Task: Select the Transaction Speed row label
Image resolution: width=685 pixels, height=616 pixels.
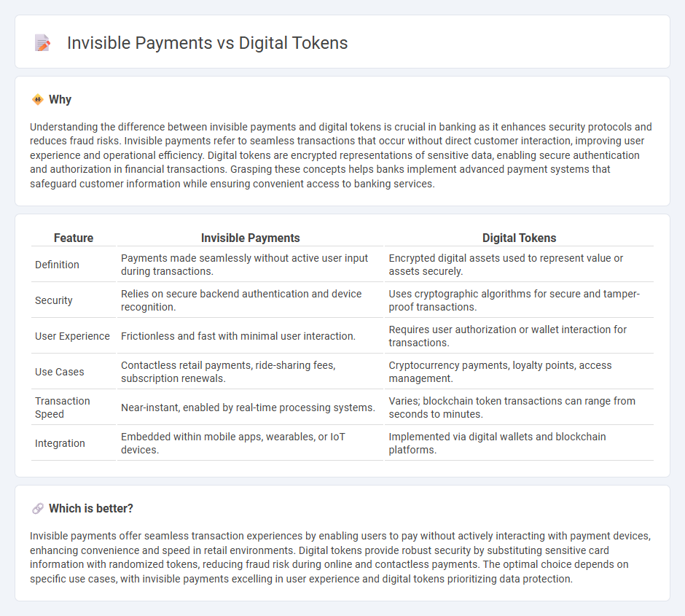Action: pos(63,408)
